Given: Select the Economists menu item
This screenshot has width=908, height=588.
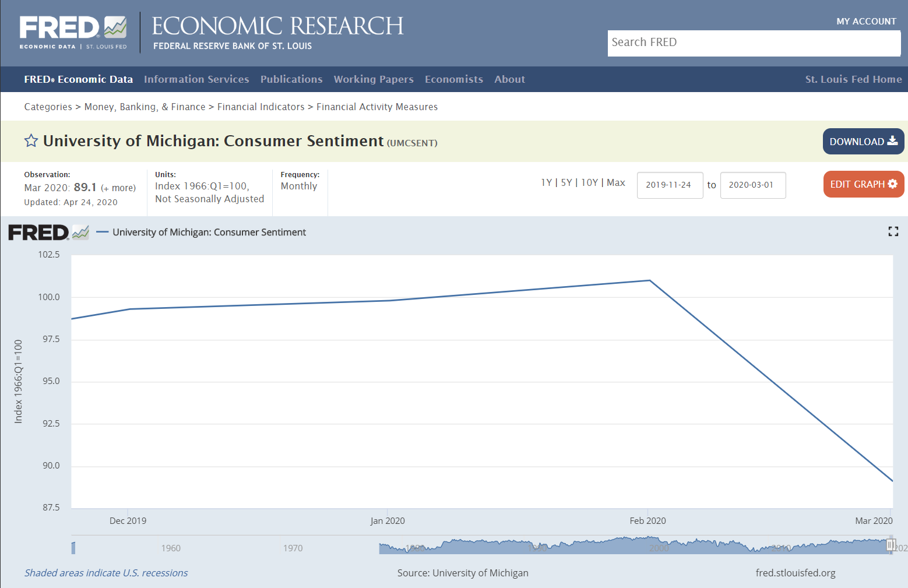Looking at the screenshot, I should (x=454, y=79).
